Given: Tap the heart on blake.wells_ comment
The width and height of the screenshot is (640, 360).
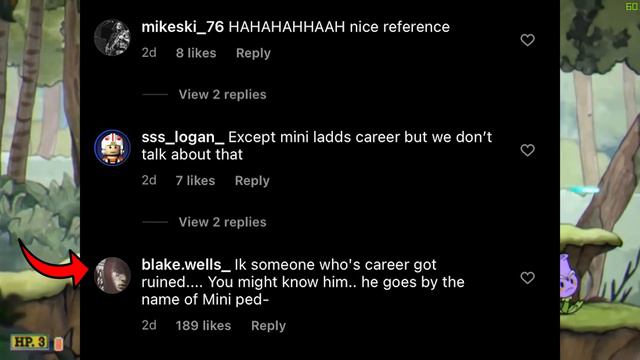Looking at the screenshot, I should click(x=527, y=278).
